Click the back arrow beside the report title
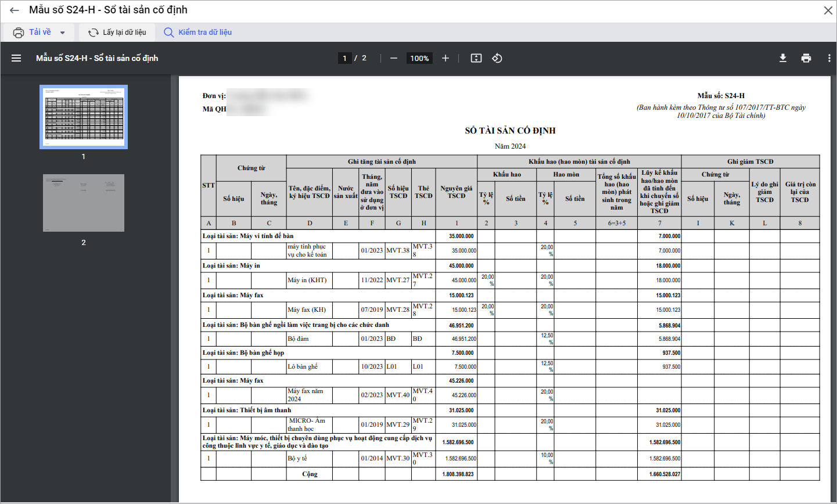Image resolution: width=837 pixels, height=504 pixels. tap(15, 10)
